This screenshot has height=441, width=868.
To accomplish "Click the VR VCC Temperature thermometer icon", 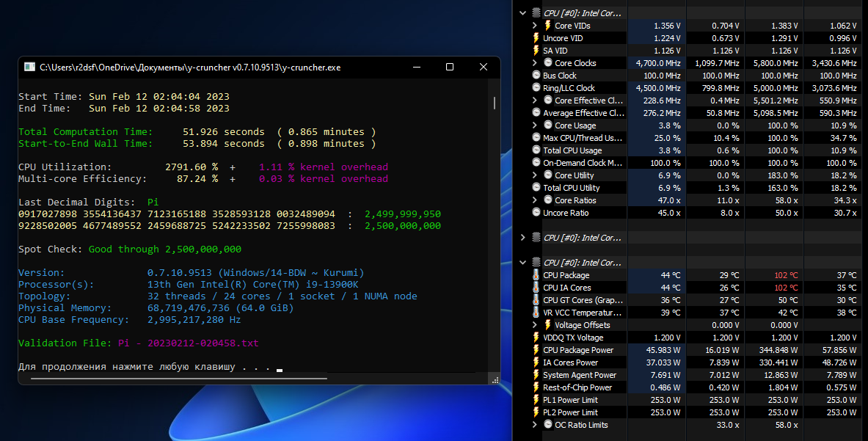I will pyautogui.click(x=536, y=312).
